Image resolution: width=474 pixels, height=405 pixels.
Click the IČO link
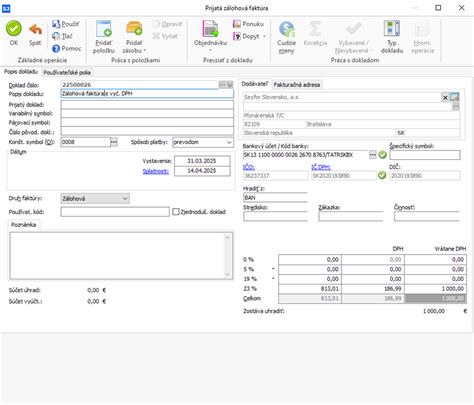tap(249, 167)
